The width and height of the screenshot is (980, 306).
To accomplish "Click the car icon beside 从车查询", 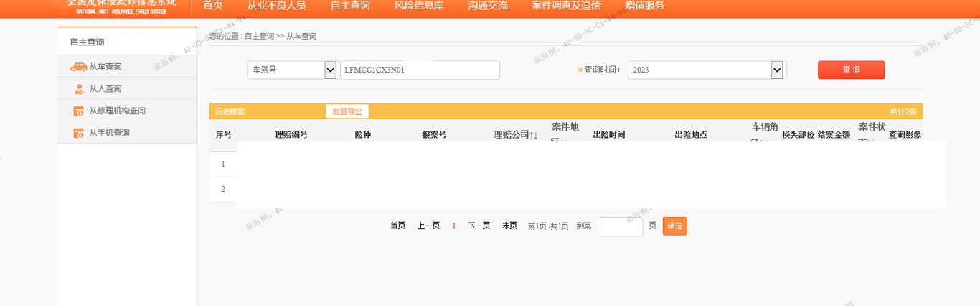I will 78,67.
